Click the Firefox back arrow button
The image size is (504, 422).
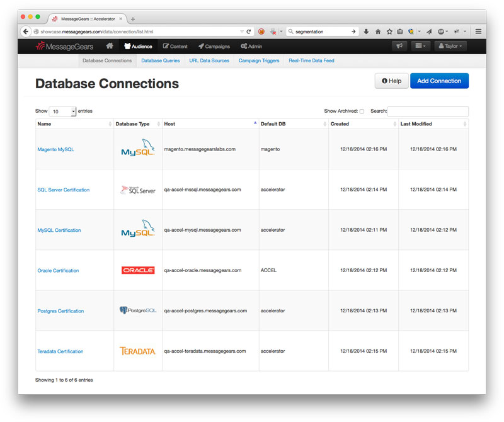pyautogui.click(x=26, y=31)
